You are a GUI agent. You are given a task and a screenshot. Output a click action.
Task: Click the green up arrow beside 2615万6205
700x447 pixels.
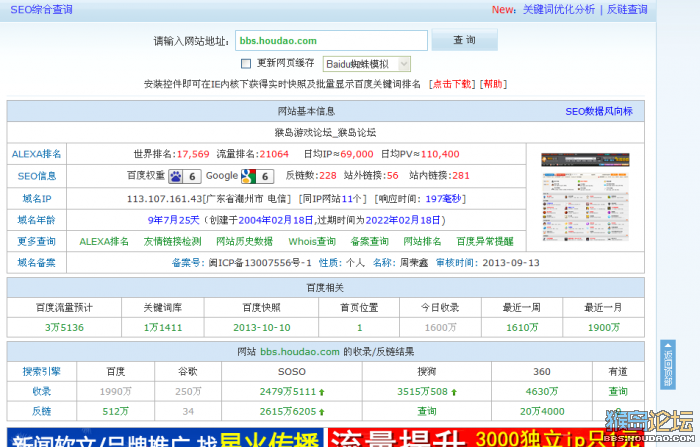click(x=322, y=412)
